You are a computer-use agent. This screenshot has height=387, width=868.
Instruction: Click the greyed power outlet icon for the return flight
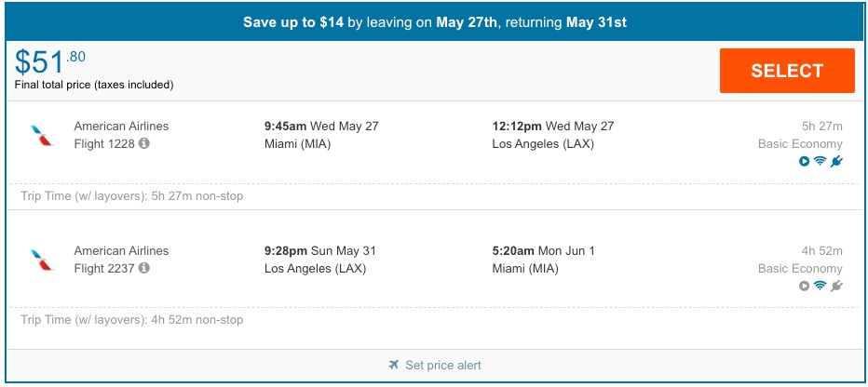click(x=836, y=286)
